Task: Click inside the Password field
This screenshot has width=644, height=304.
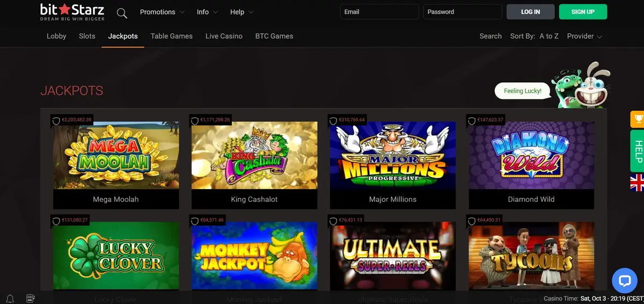Action: coord(463,12)
